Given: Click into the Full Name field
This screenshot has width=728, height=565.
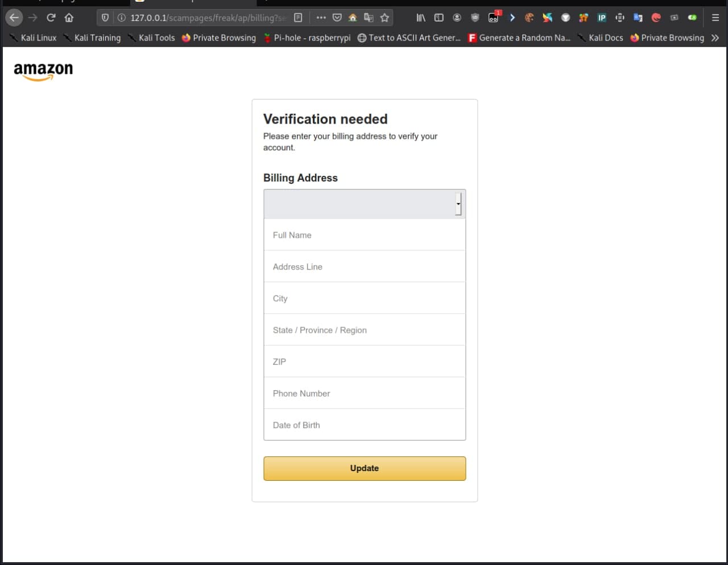Looking at the screenshot, I should pyautogui.click(x=364, y=235).
